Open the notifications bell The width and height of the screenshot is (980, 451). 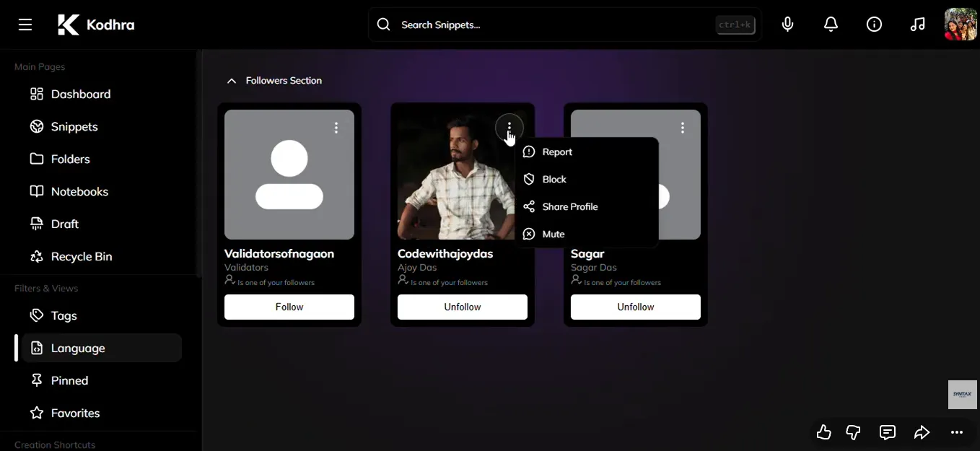coord(831,25)
